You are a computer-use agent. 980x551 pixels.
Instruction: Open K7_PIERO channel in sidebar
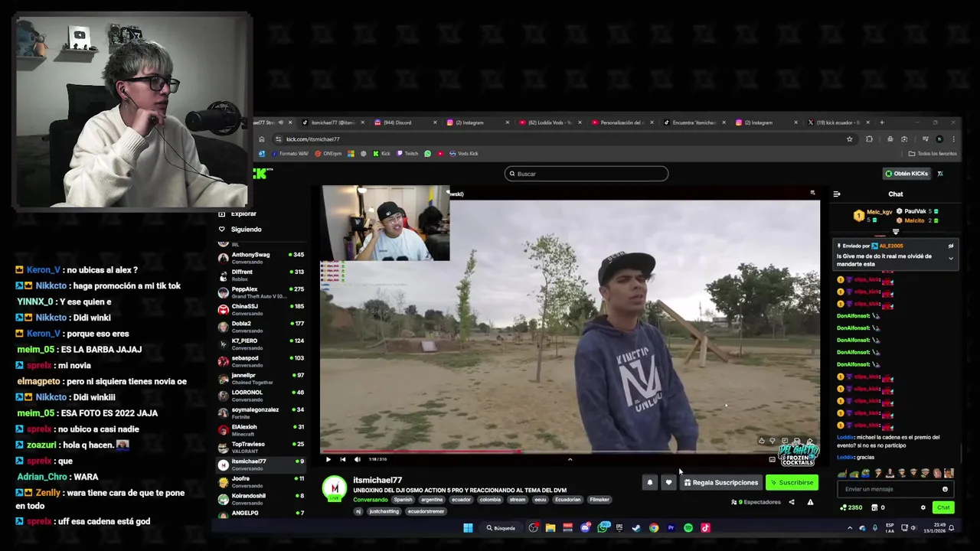coord(260,344)
